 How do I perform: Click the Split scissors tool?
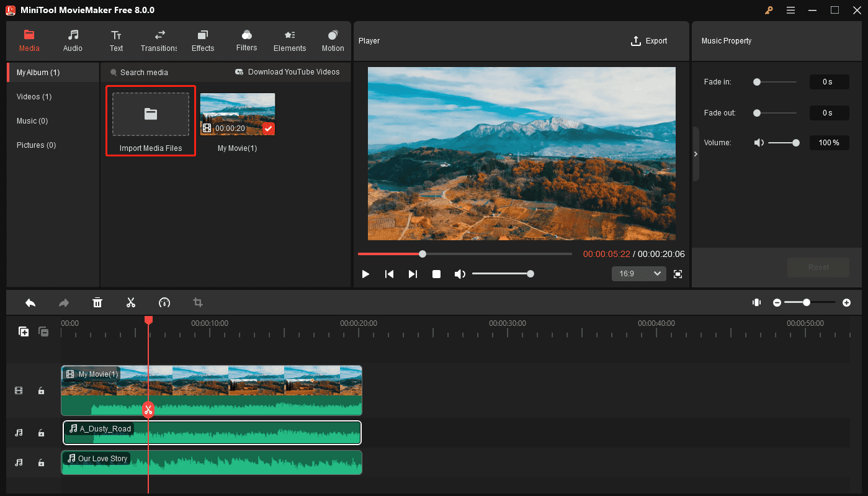[x=131, y=303]
